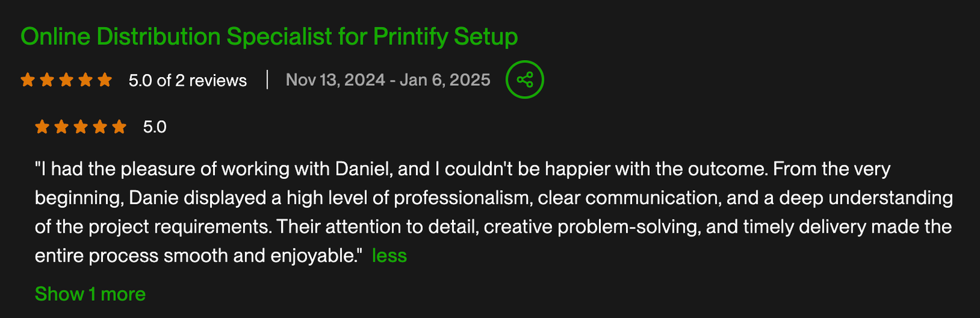The height and width of the screenshot is (318, 980).
Task: Click fourth star in the overall job rating
Action: tap(86, 80)
